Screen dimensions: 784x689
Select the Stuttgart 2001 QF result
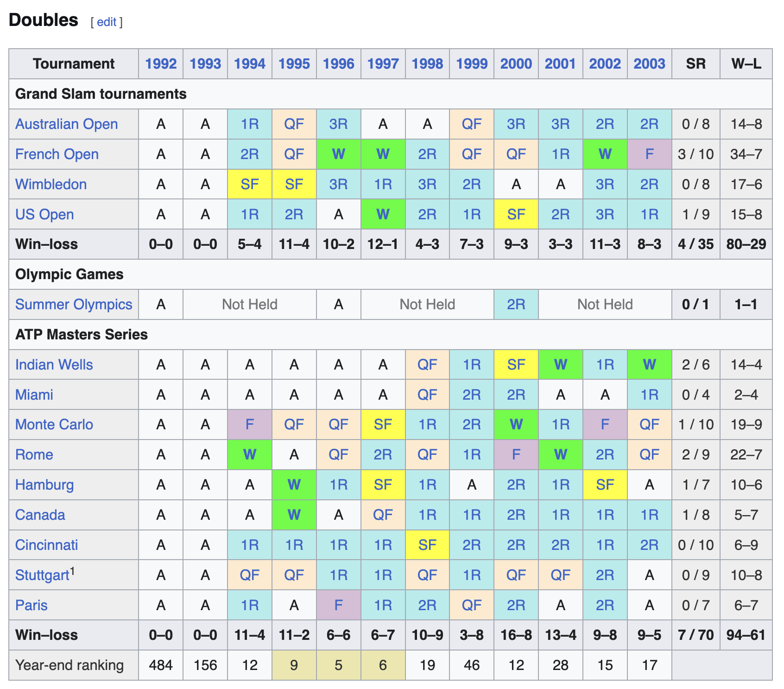pos(561,575)
